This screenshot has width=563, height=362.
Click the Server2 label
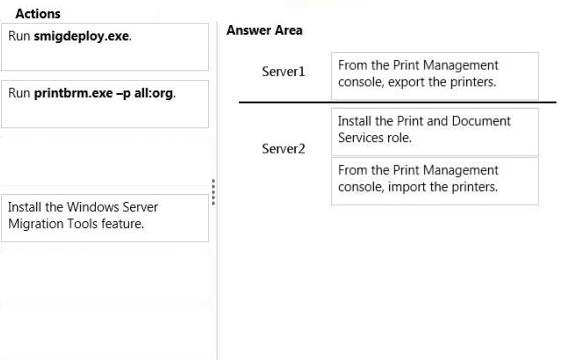[283, 149]
